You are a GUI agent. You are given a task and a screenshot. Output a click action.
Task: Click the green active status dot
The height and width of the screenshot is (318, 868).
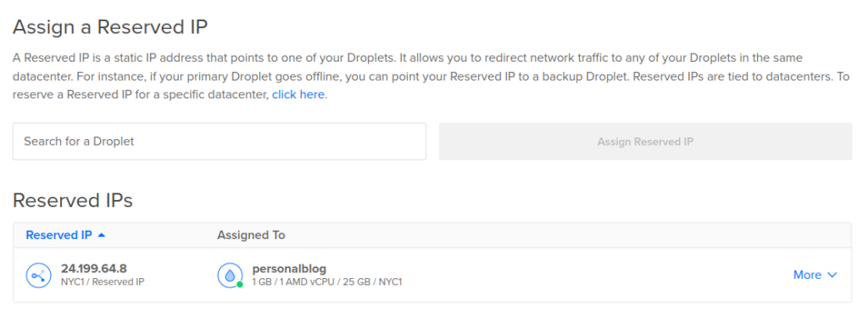240,284
